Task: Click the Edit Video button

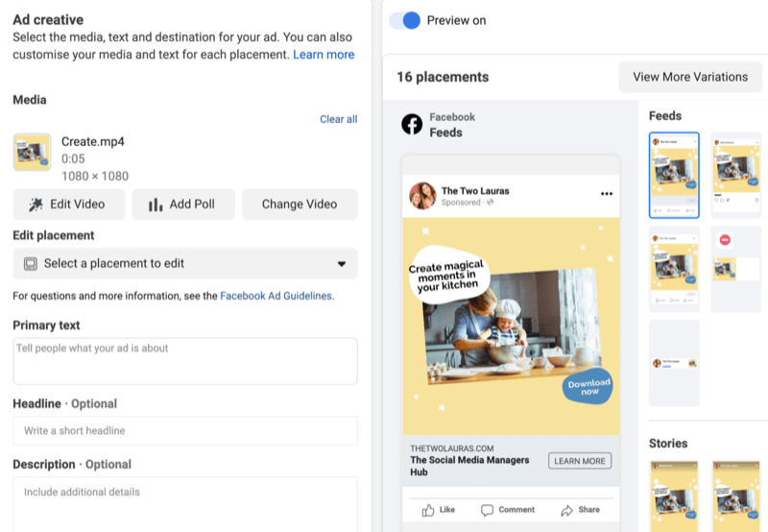Action: coord(69,205)
